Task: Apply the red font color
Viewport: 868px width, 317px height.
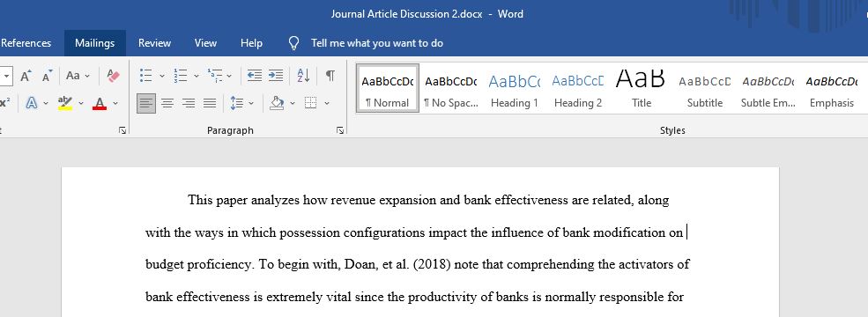Action: pyautogui.click(x=100, y=103)
